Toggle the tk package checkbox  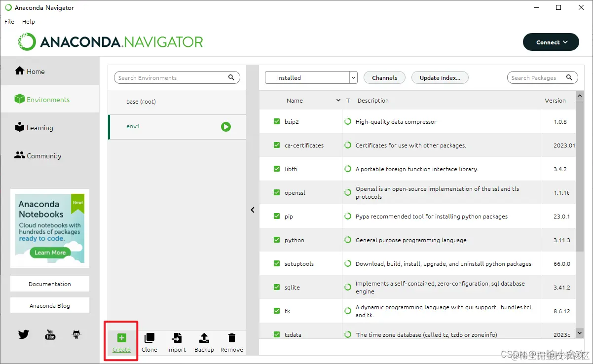click(277, 311)
